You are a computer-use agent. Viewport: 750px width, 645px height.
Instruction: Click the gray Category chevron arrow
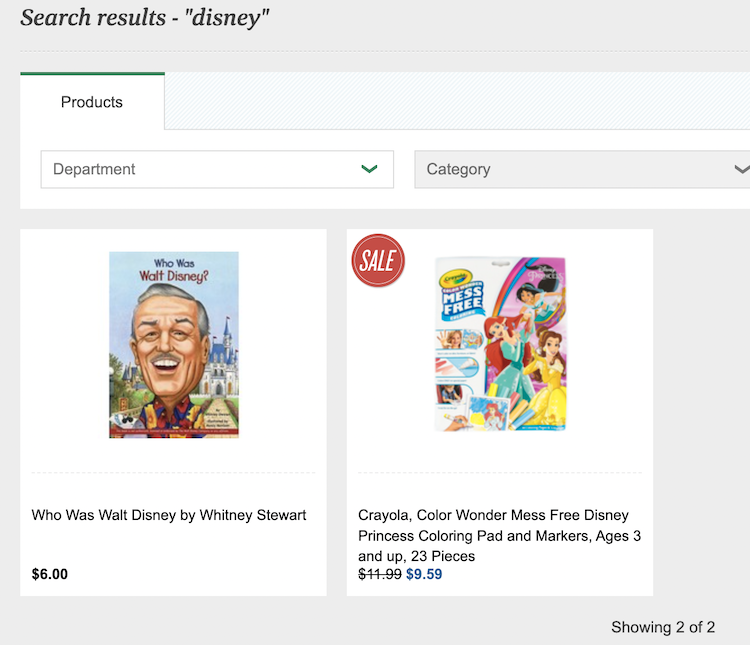point(742,169)
